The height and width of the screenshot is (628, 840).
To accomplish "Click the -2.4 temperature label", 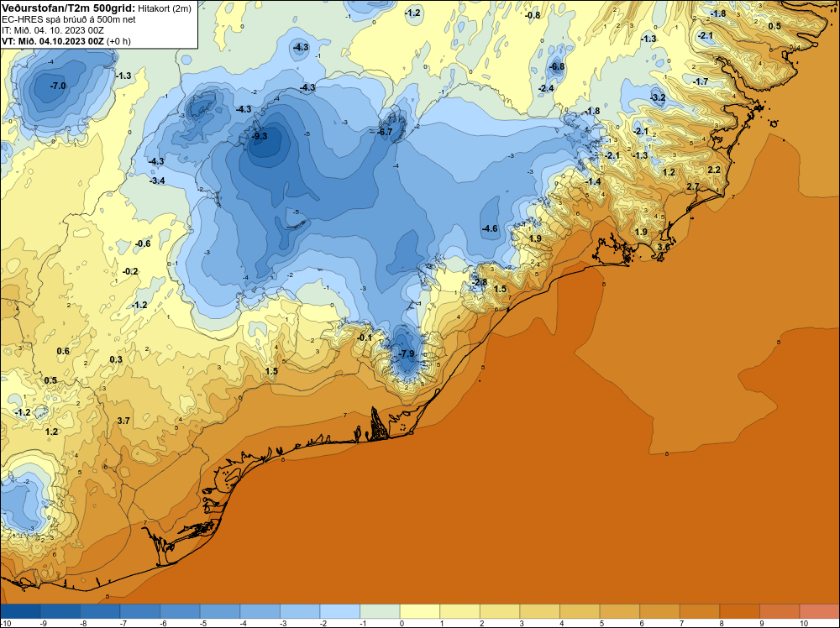I will tap(546, 88).
